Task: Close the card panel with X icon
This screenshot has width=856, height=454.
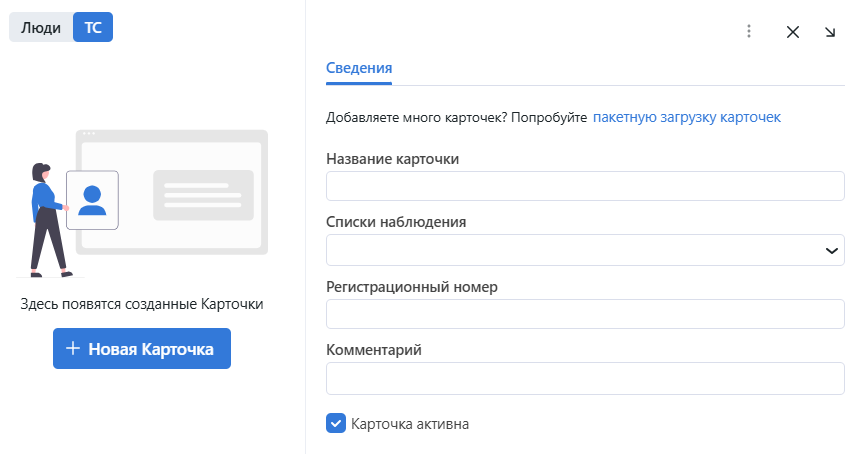Action: (793, 31)
